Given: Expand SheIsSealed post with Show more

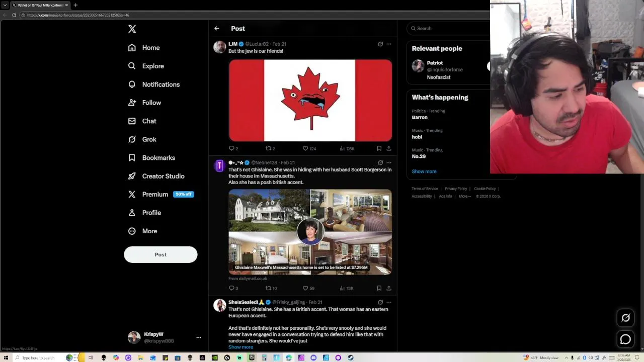Looking at the screenshot, I should (240, 347).
